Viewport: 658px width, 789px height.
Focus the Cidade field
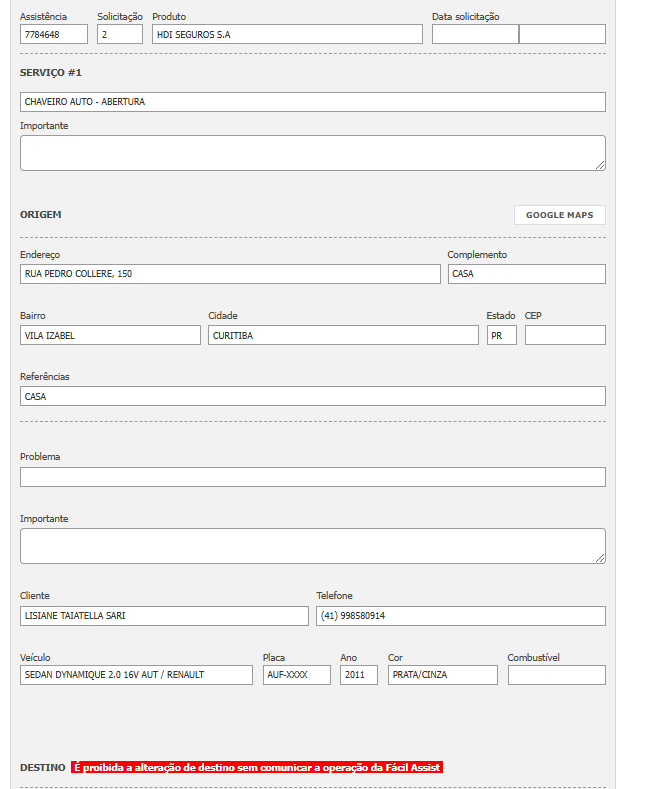coord(343,335)
